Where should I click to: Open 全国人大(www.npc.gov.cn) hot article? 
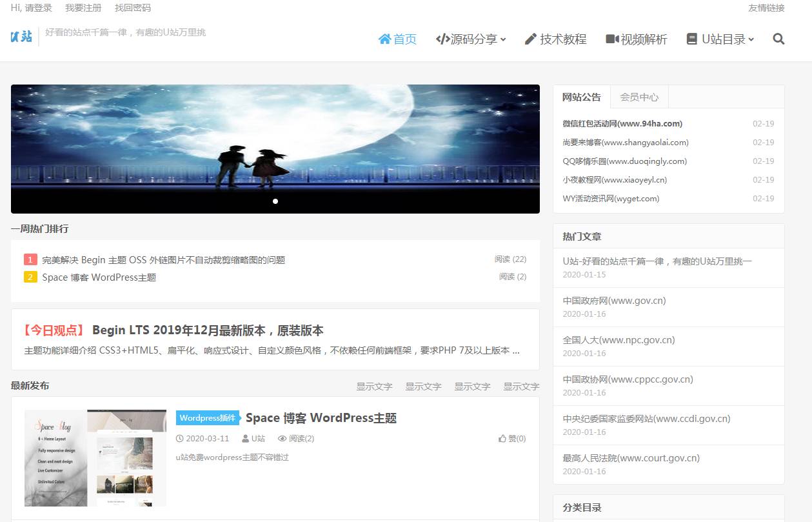pos(619,340)
